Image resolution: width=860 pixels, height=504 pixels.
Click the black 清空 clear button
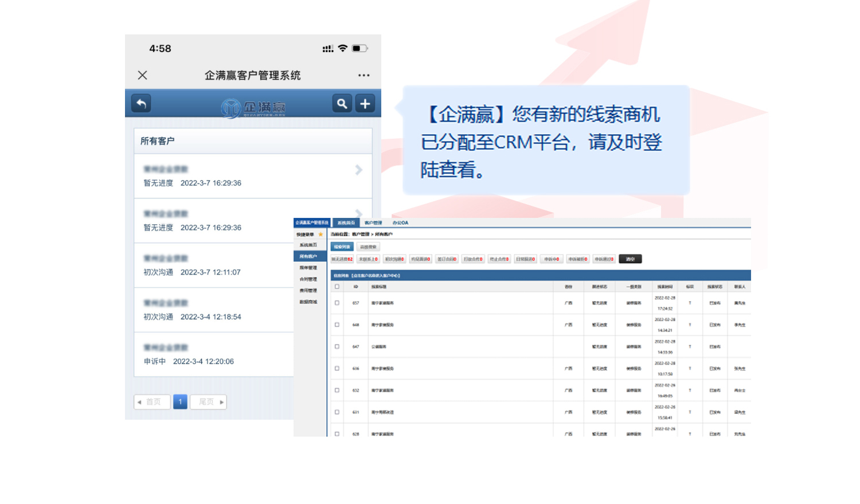pyautogui.click(x=630, y=259)
